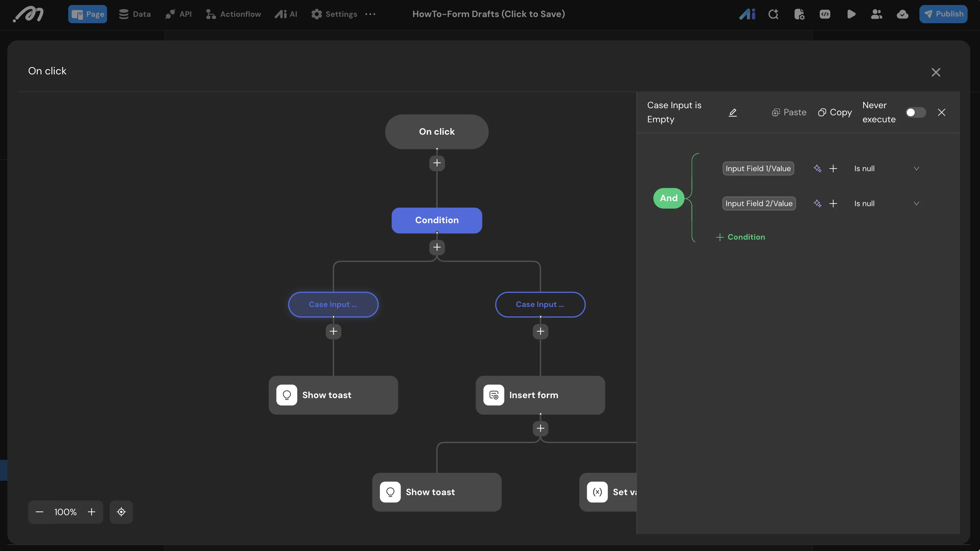This screenshot has width=980, height=551.
Task: Click the Momen logo in the top-left corner
Action: [x=28, y=14]
